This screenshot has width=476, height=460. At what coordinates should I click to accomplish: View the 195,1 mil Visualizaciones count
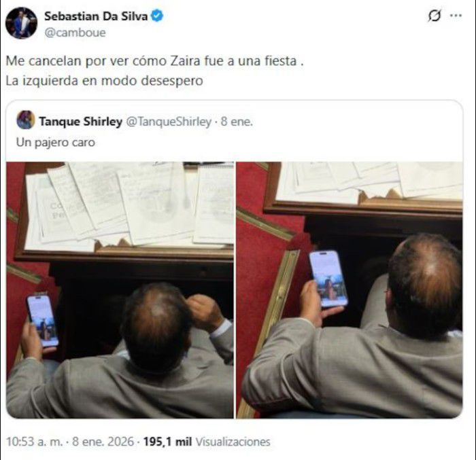(207, 442)
